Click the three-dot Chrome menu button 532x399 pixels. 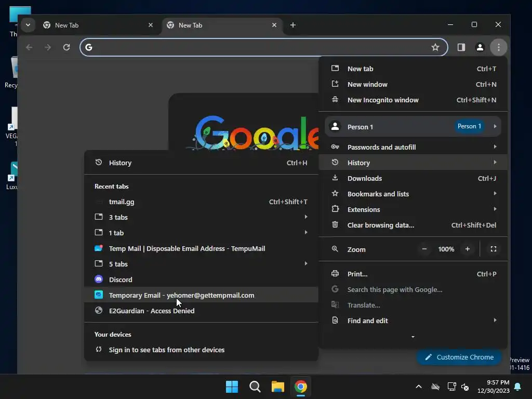click(x=498, y=47)
